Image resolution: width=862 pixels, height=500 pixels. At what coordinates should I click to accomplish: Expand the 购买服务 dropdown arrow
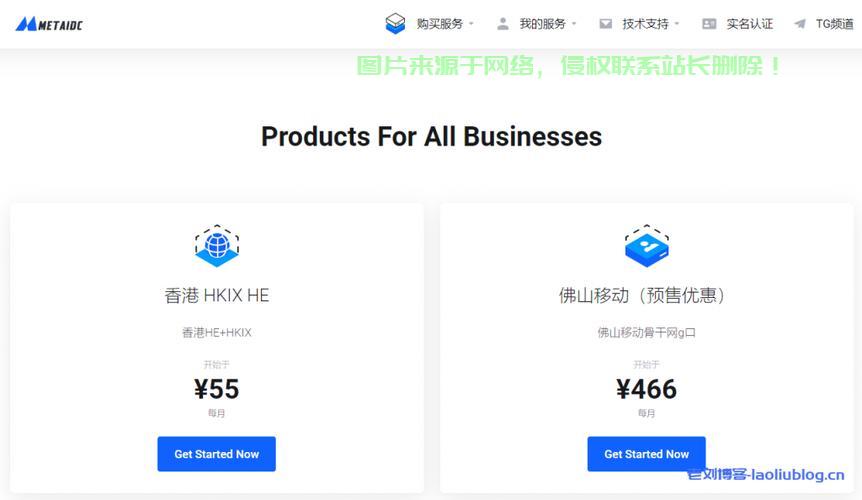click(471, 24)
